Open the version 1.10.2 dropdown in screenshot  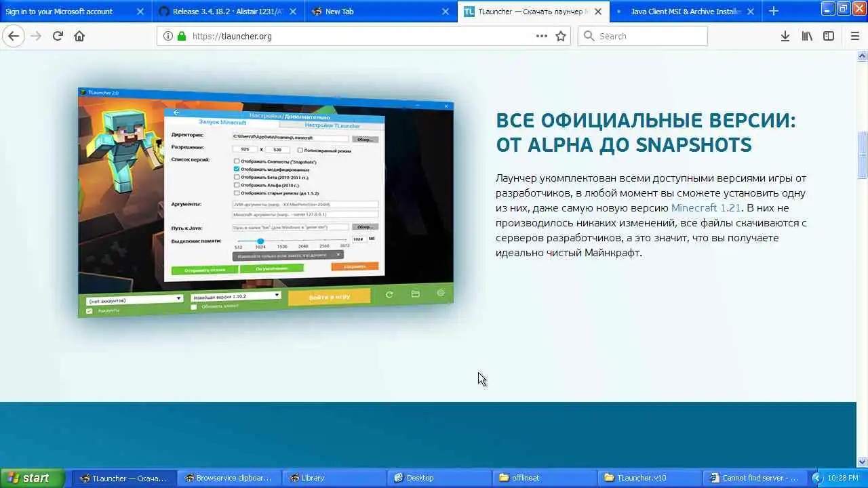[235, 296]
